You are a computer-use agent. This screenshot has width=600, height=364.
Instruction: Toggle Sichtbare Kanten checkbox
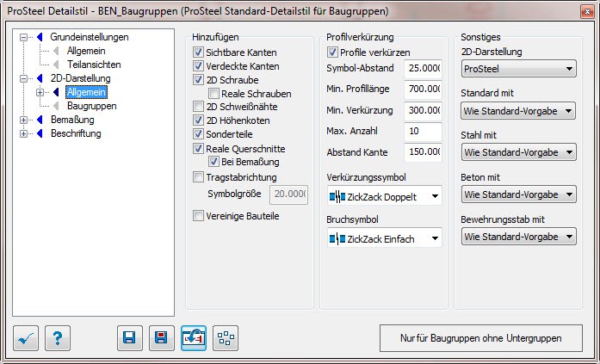[198, 52]
